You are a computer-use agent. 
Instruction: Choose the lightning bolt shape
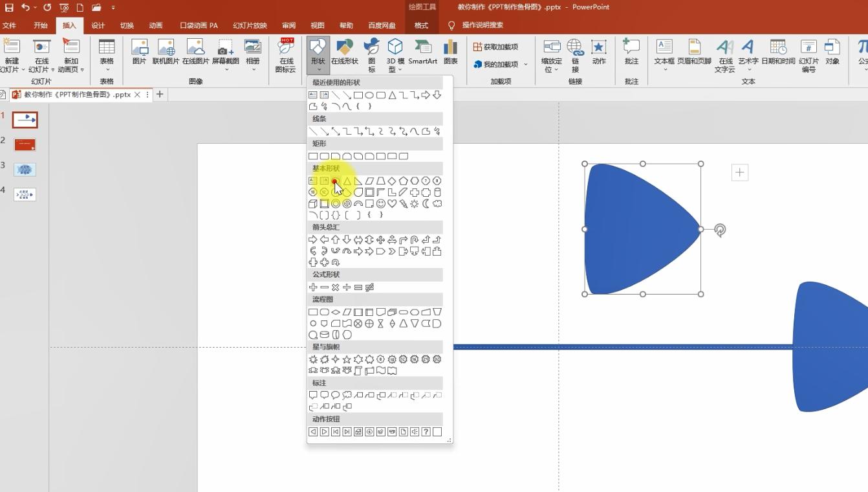click(404, 204)
